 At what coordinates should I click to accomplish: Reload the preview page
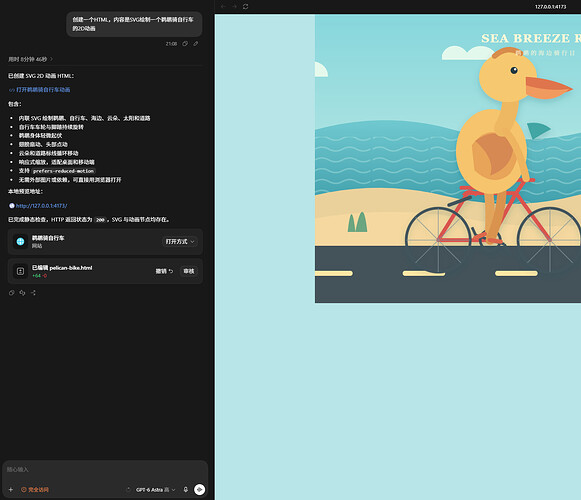pos(246,6)
